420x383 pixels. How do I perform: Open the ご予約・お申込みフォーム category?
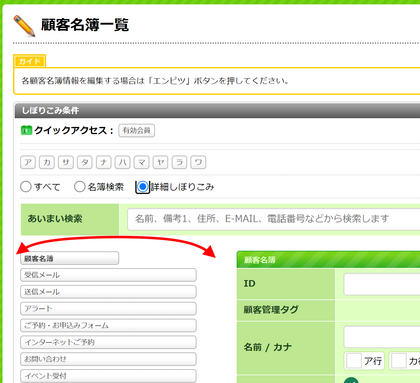[108, 325]
